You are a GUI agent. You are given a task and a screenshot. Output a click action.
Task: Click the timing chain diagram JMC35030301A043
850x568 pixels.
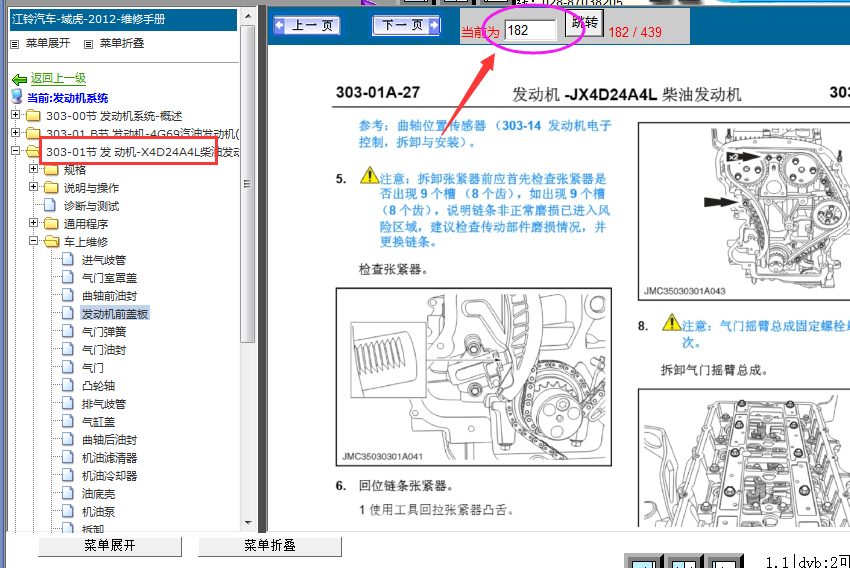tap(744, 211)
